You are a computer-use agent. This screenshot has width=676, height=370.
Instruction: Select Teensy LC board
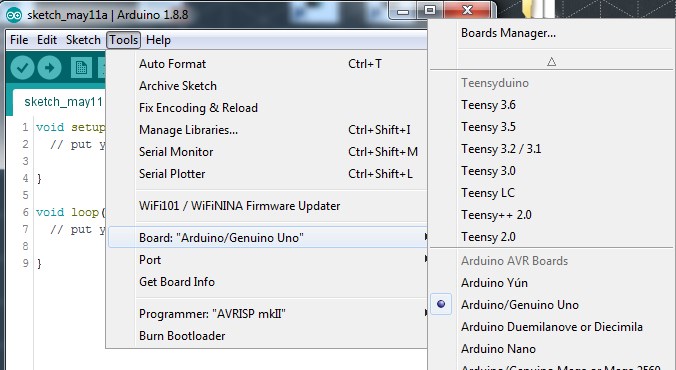click(x=552, y=193)
